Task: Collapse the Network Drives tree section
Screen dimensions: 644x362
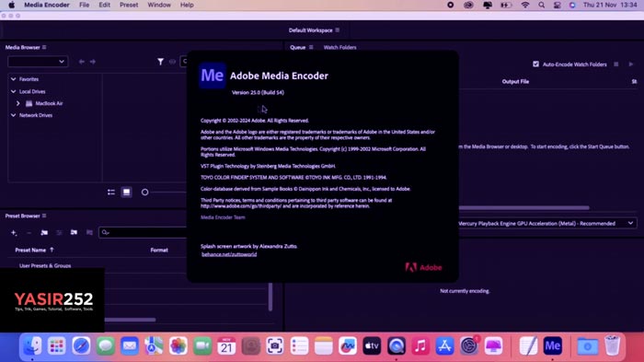Action: coord(13,115)
